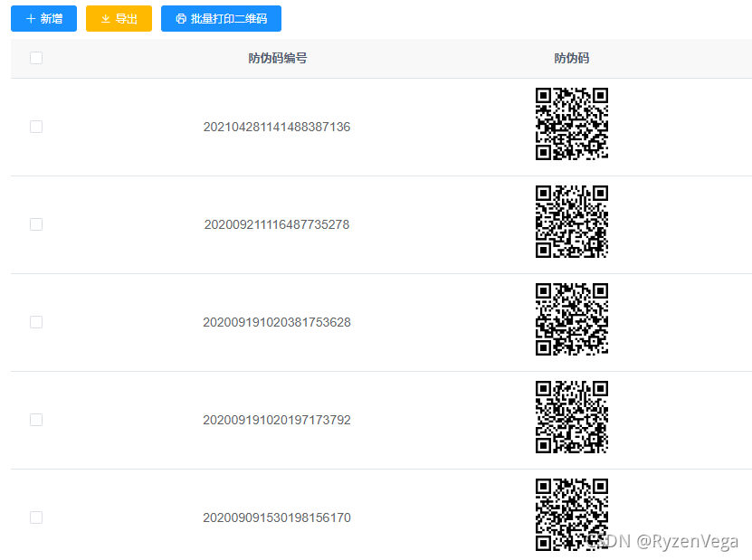Select code number 202009191020197173792
This screenshot has width=752, height=560.
pos(277,420)
